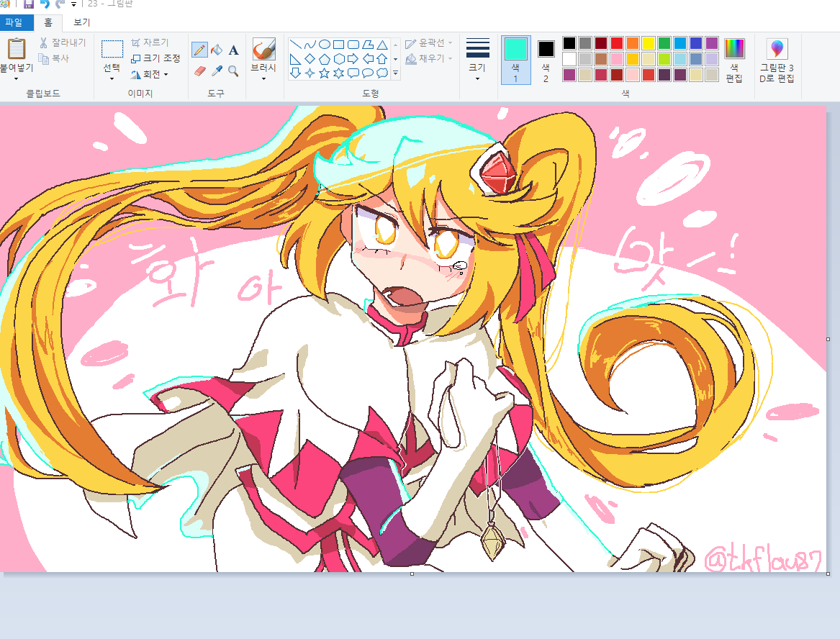Pick the yellow swatch in palette top row
This screenshot has width=840, height=639.
[x=649, y=43]
